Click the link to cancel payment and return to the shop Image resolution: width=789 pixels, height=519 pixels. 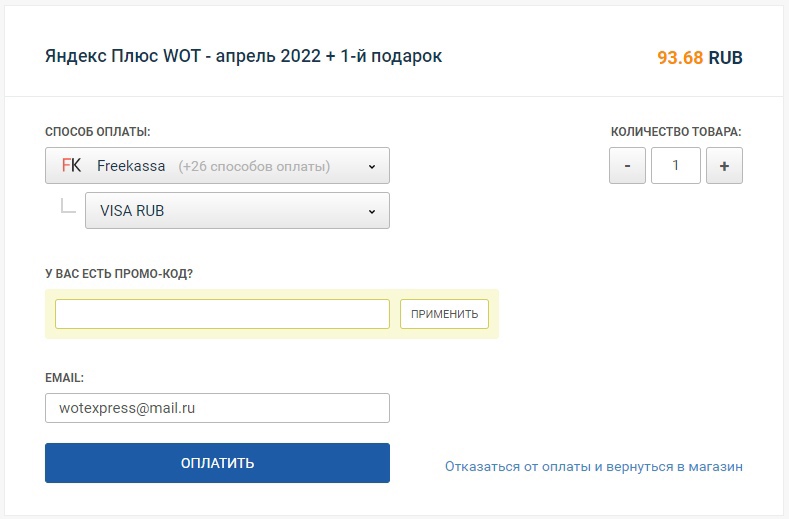coord(594,466)
